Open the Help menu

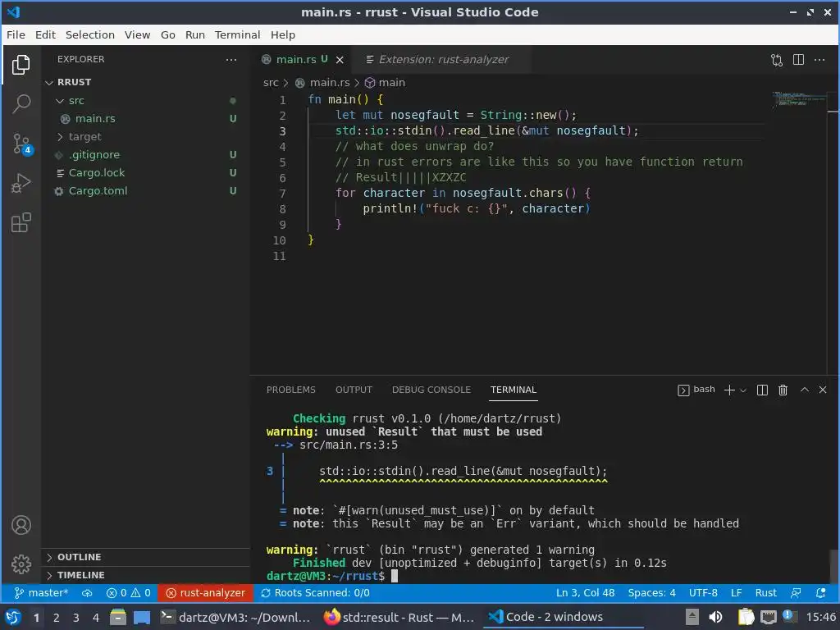coord(283,34)
